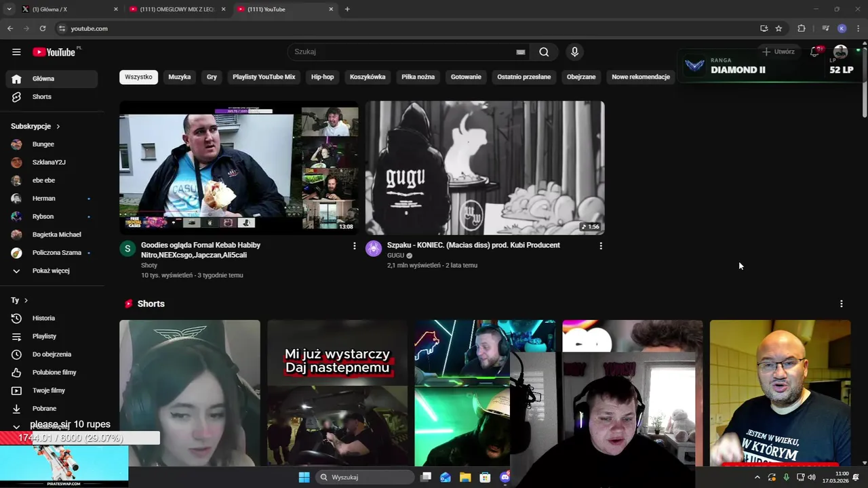Open Bungee channel subscription
The image size is (868, 488).
coord(52,144)
